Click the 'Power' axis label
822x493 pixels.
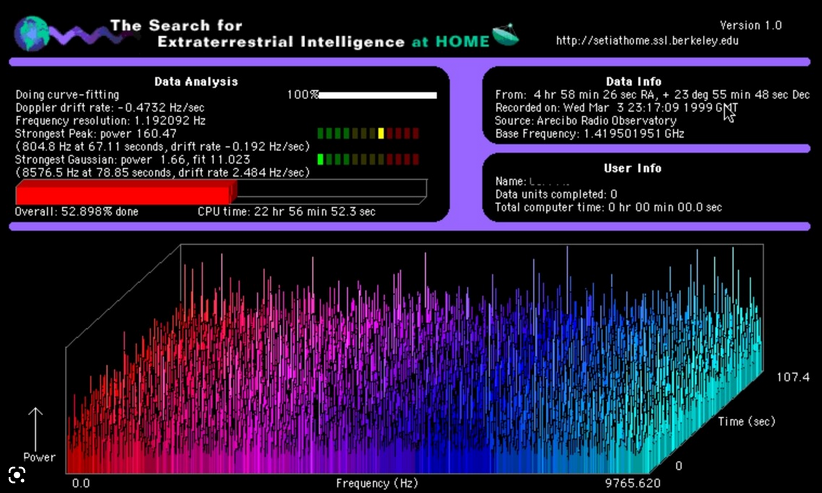click(x=39, y=457)
